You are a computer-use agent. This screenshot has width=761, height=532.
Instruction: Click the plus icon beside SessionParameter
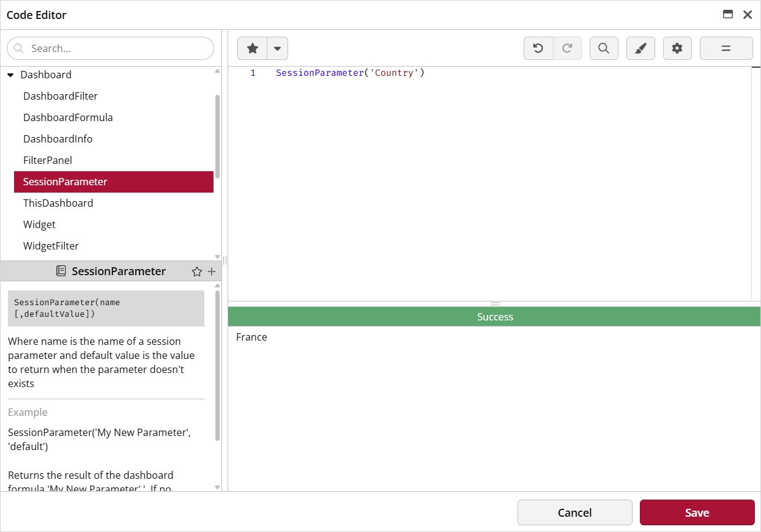[x=212, y=272]
